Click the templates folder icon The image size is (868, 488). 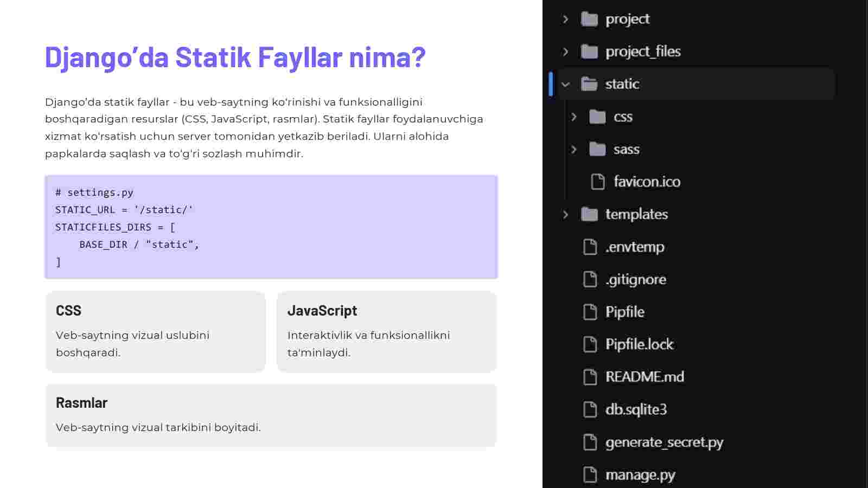click(x=589, y=214)
